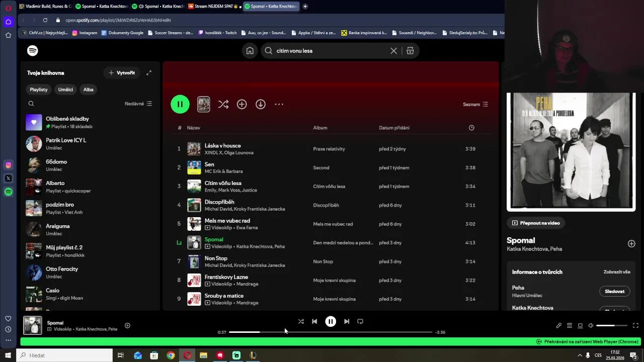
Task: Click the now-playing cover thumbnail in the bottom bar
Action: point(33,325)
